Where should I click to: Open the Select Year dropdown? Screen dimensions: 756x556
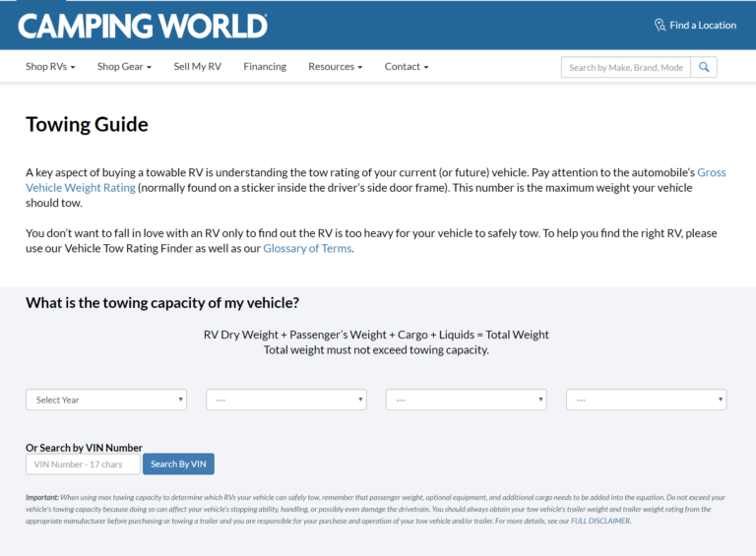tap(106, 400)
